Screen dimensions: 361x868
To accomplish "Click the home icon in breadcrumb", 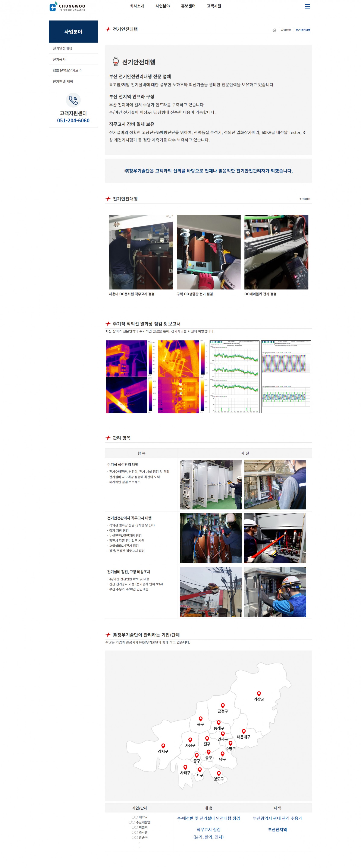I will (x=274, y=30).
